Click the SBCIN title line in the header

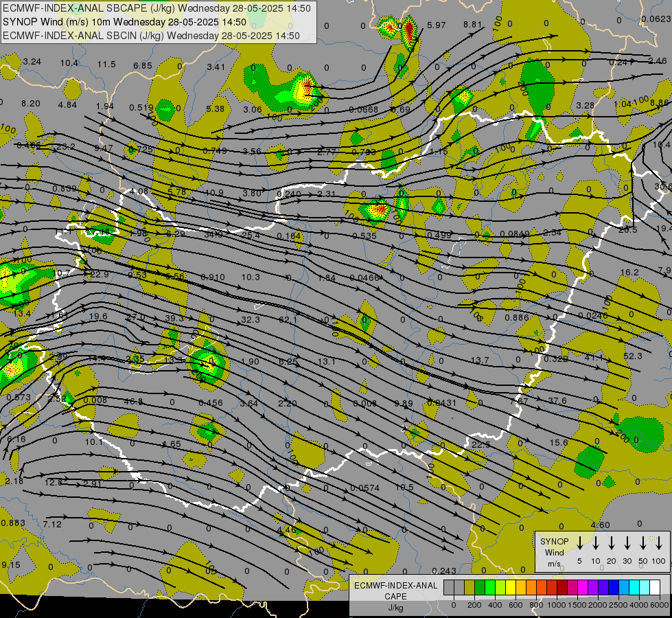pyautogui.click(x=151, y=36)
